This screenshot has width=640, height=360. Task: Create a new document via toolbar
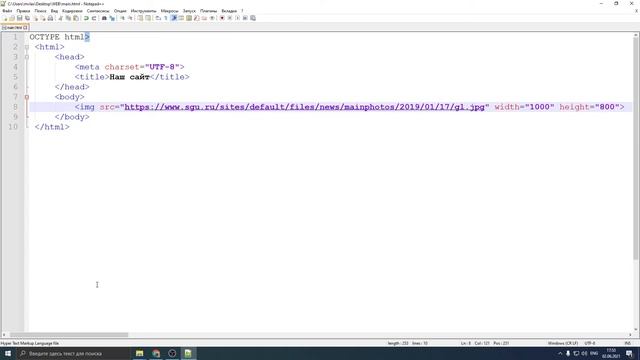[5, 18]
